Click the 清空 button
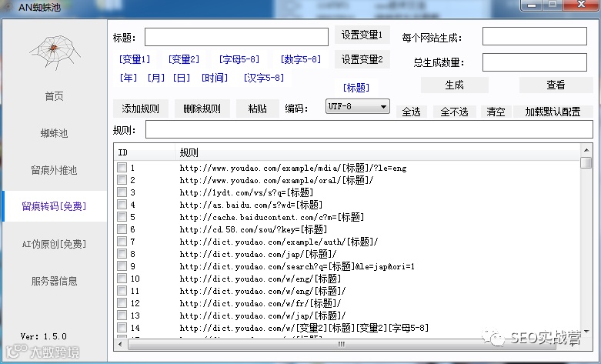Image resolution: width=601 pixels, height=364 pixels. click(496, 112)
